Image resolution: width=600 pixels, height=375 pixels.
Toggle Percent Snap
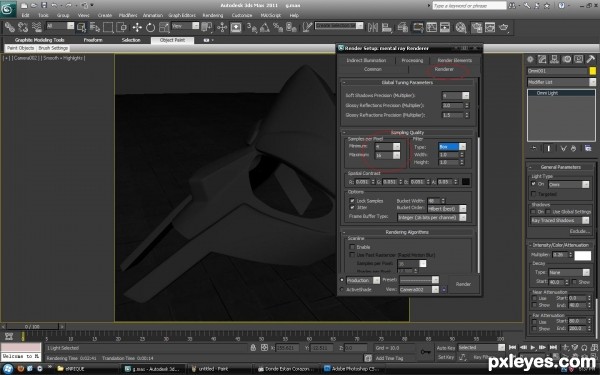coord(278,28)
